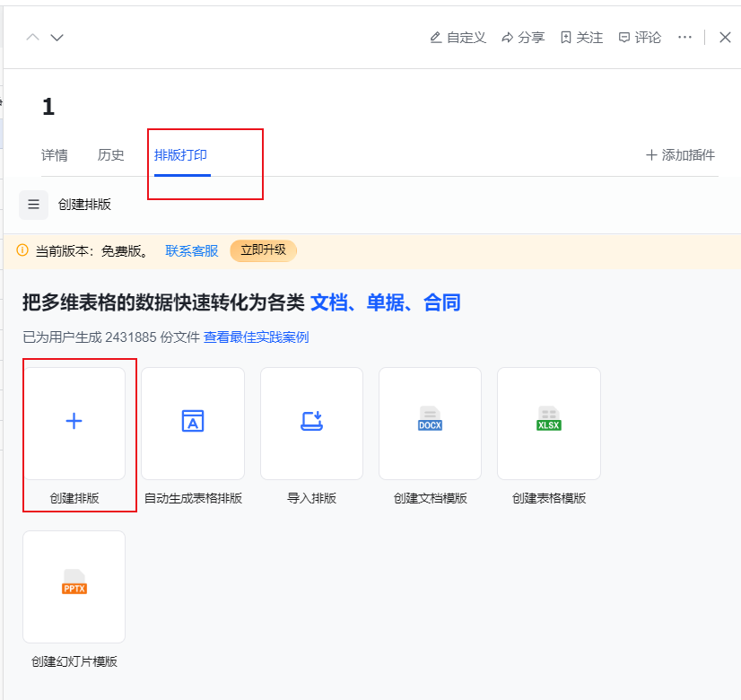Switch to the 历史 tab

pyautogui.click(x=111, y=155)
